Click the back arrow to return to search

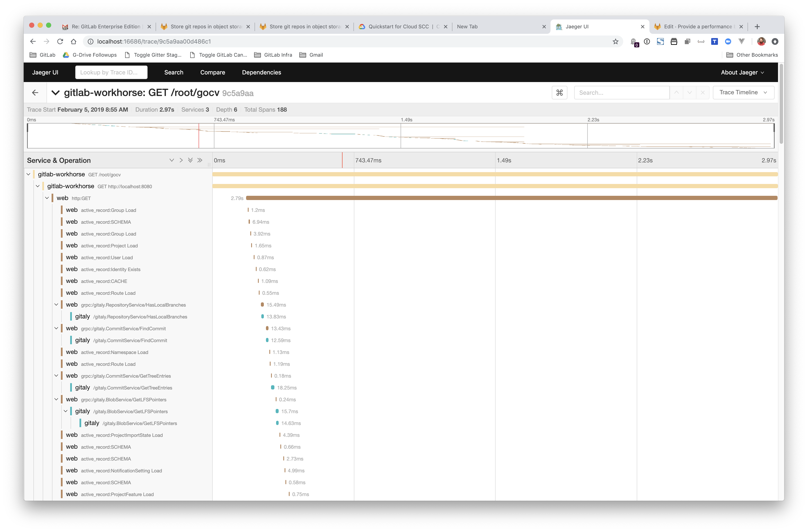coord(34,92)
